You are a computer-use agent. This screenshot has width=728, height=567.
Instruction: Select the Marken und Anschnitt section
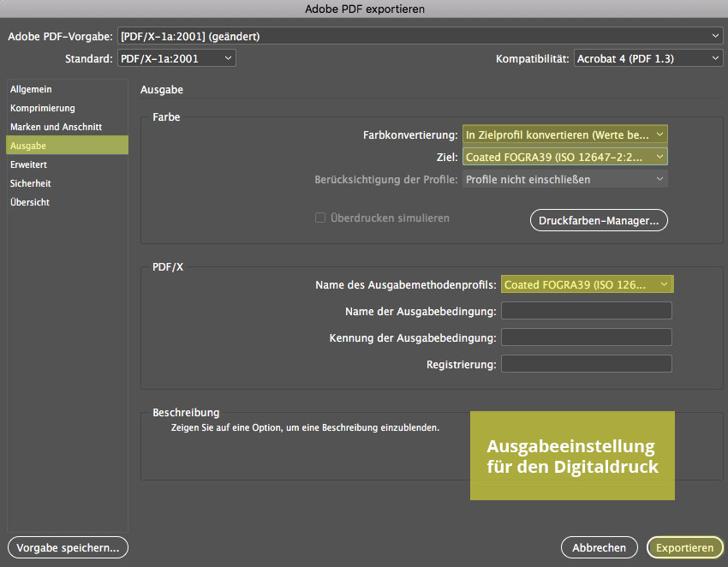pos(68,127)
